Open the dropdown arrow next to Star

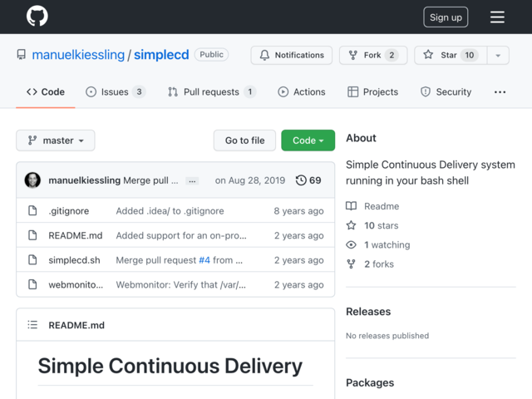pyautogui.click(x=498, y=55)
